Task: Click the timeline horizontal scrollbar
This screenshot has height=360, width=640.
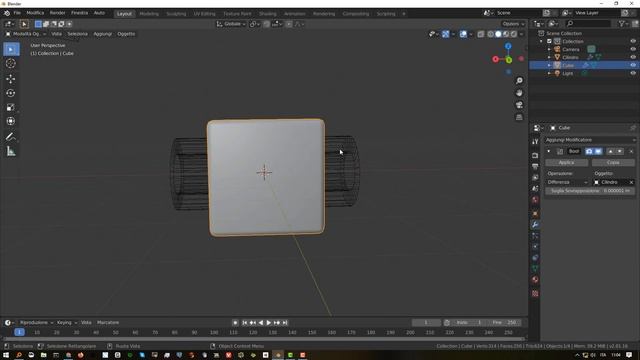Action: pos(264,339)
